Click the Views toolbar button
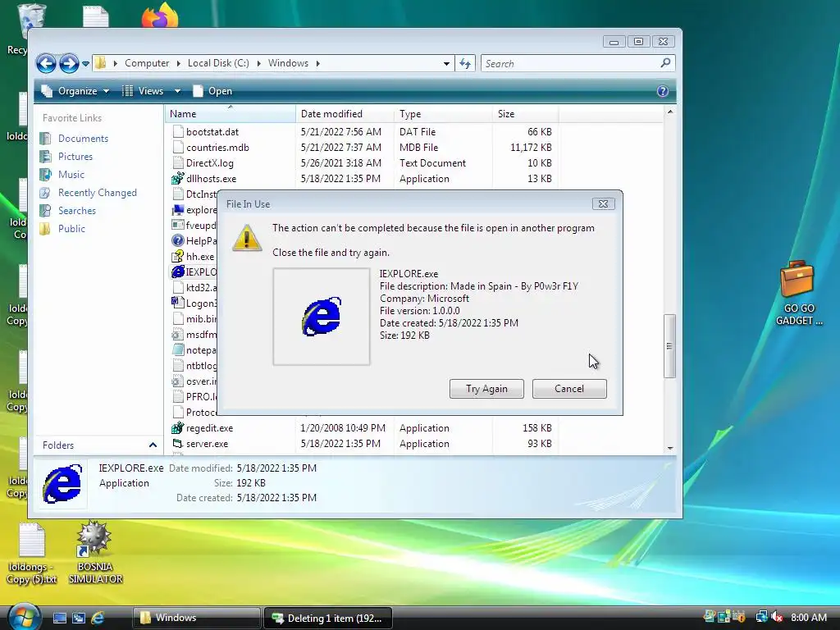The height and width of the screenshot is (630, 840). pos(144,91)
